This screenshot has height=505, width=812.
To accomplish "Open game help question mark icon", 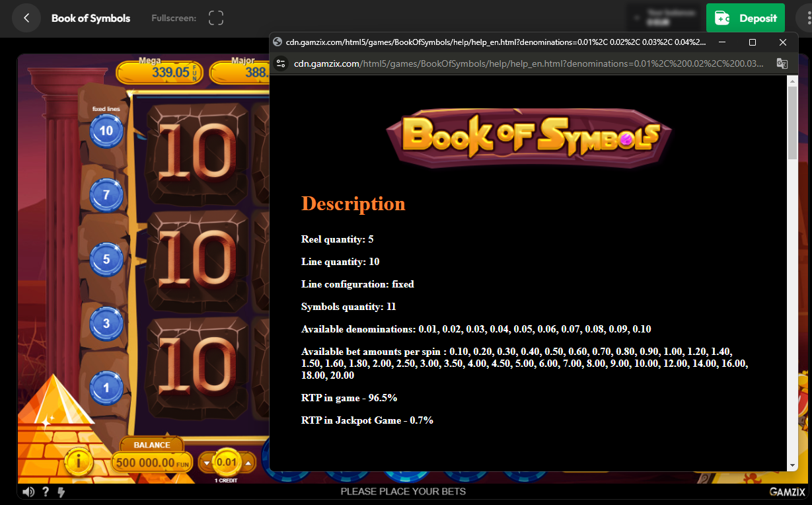I will pyautogui.click(x=46, y=492).
